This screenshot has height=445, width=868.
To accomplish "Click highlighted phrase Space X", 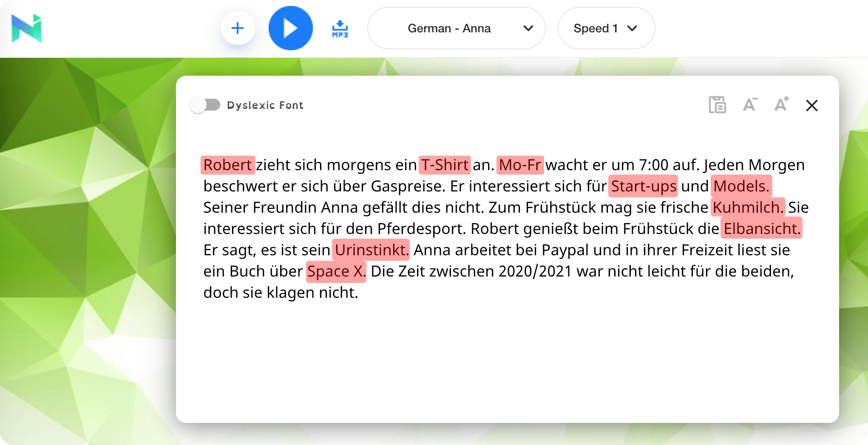I will (336, 271).
